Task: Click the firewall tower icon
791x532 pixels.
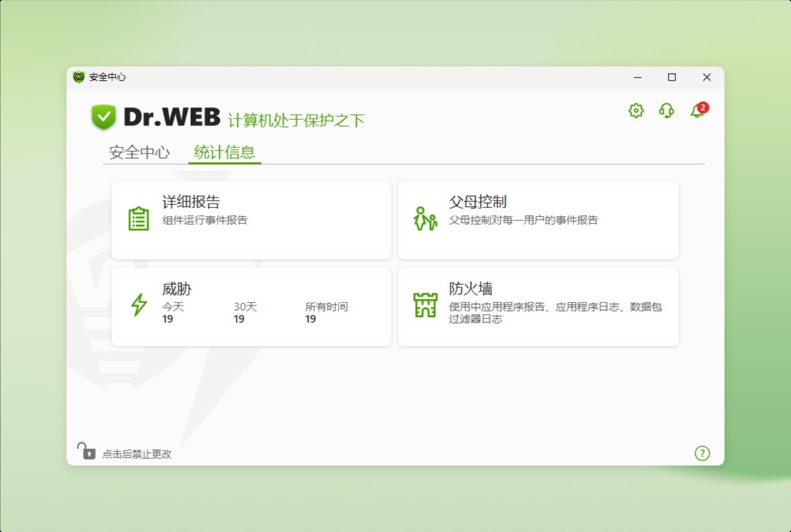Action: [x=424, y=304]
